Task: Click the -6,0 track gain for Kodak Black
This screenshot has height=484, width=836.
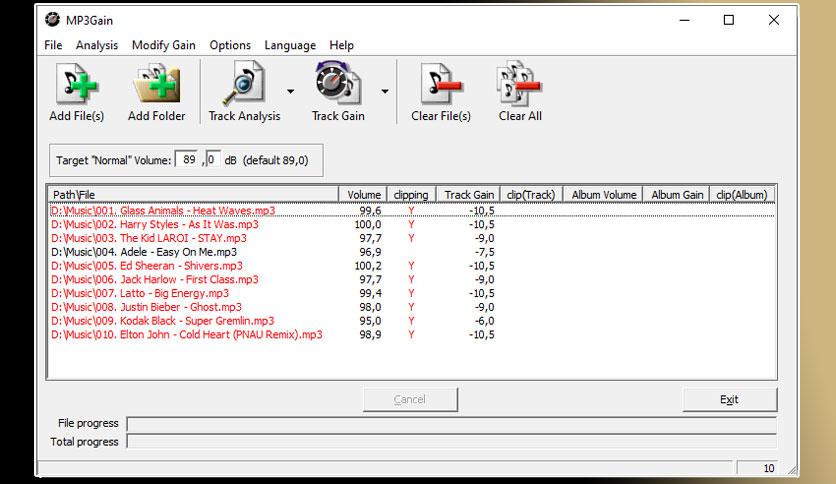Action: click(485, 321)
